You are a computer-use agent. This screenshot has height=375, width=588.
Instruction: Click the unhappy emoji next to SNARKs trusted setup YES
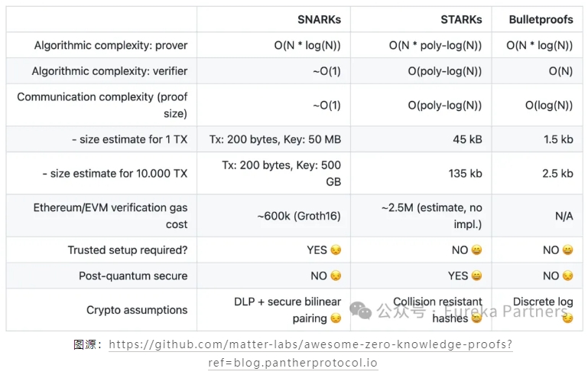[x=336, y=250]
